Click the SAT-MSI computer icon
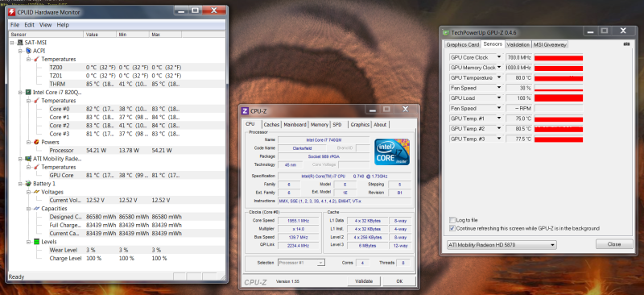The width and height of the screenshot is (644, 295). tap(19, 43)
